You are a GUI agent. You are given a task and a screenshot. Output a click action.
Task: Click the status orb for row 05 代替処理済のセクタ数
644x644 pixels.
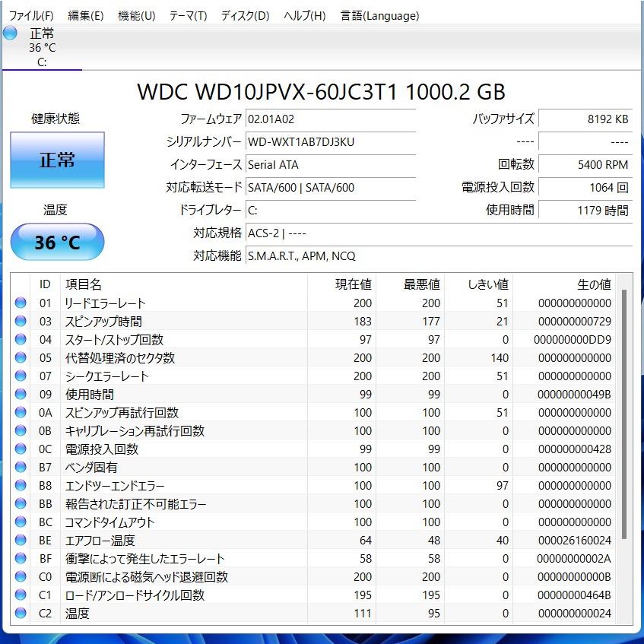[x=21, y=357]
